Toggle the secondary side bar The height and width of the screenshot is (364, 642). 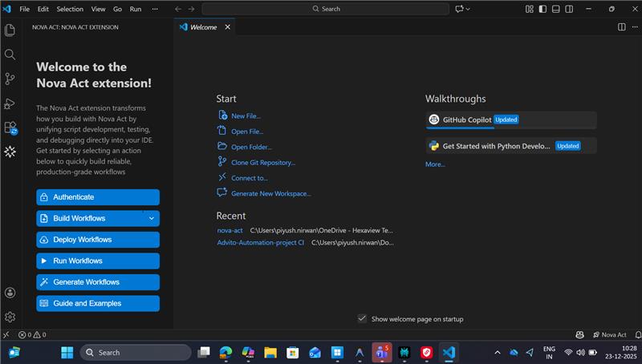569,9
